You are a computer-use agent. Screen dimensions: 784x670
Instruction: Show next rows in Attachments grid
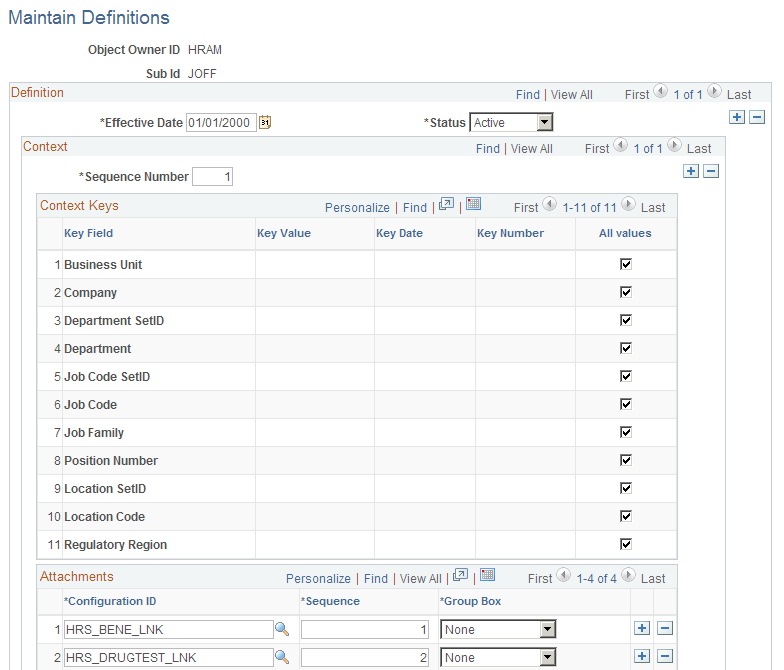pyautogui.click(x=628, y=576)
